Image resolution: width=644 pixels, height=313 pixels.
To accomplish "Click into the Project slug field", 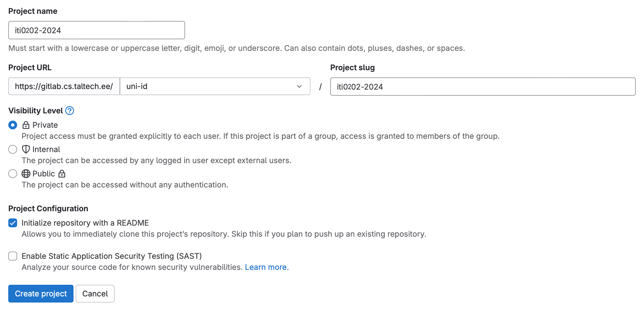I will tap(483, 87).
